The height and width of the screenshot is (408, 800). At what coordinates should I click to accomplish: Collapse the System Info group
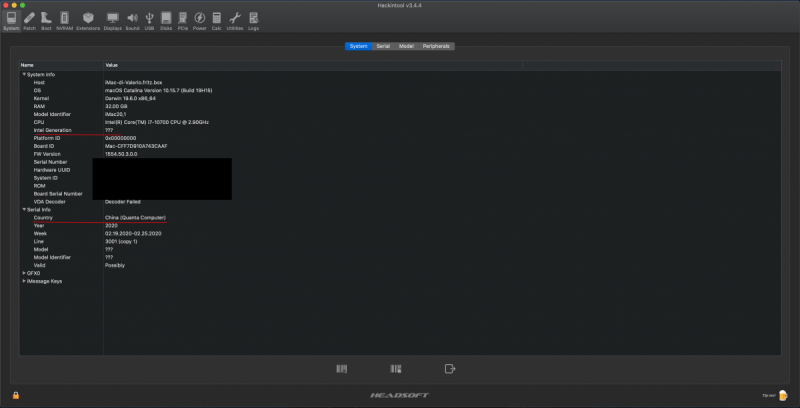point(24,74)
